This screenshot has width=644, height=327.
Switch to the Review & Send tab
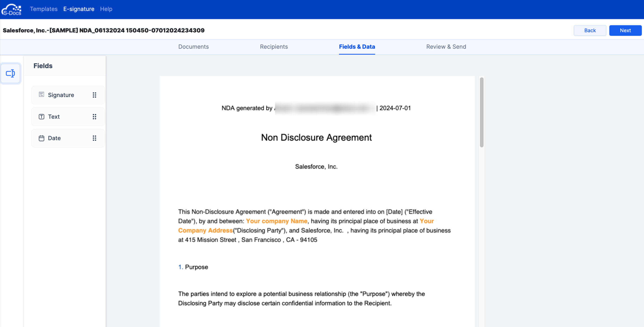point(446,47)
